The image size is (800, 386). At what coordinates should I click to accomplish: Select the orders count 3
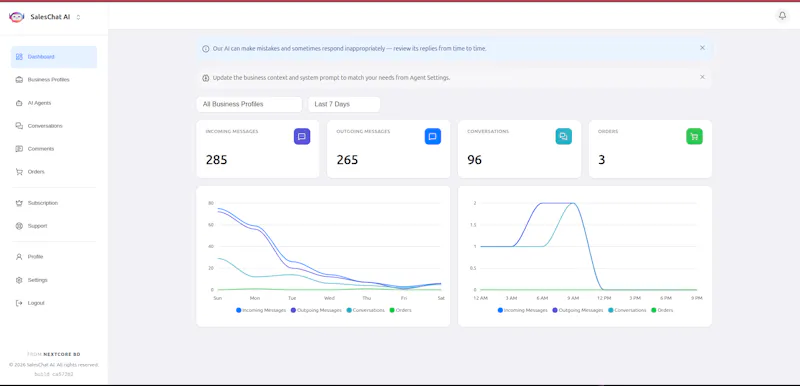(602, 160)
